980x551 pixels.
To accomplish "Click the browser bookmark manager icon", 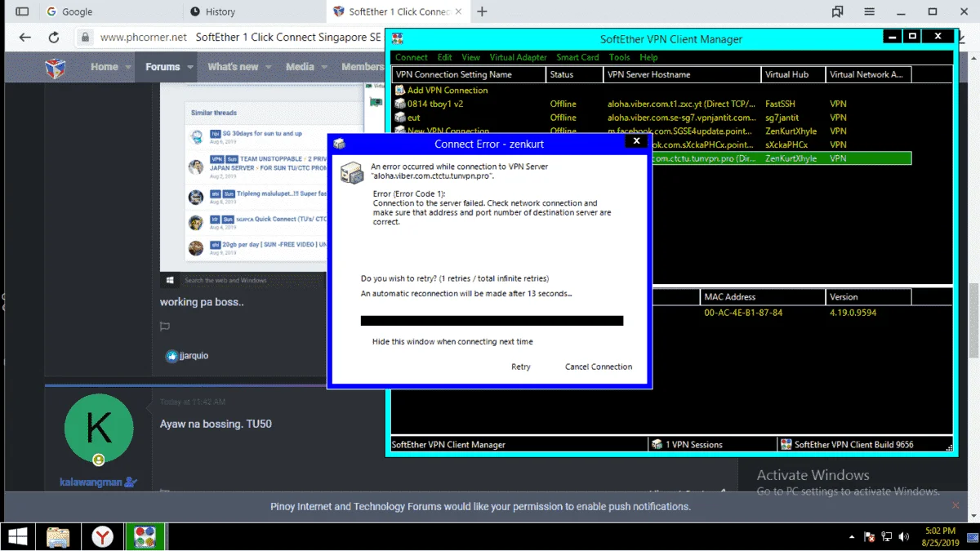I will (837, 11).
